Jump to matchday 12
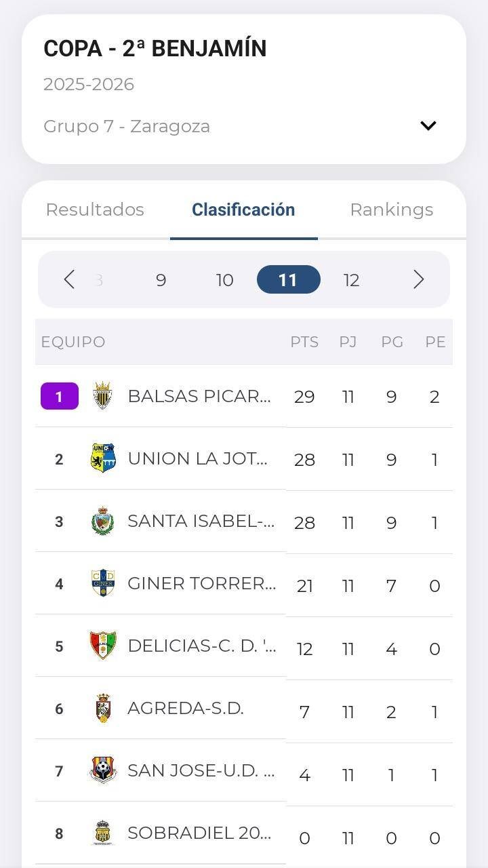Image resolution: width=488 pixels, height=868 pixels. point(351,280)
